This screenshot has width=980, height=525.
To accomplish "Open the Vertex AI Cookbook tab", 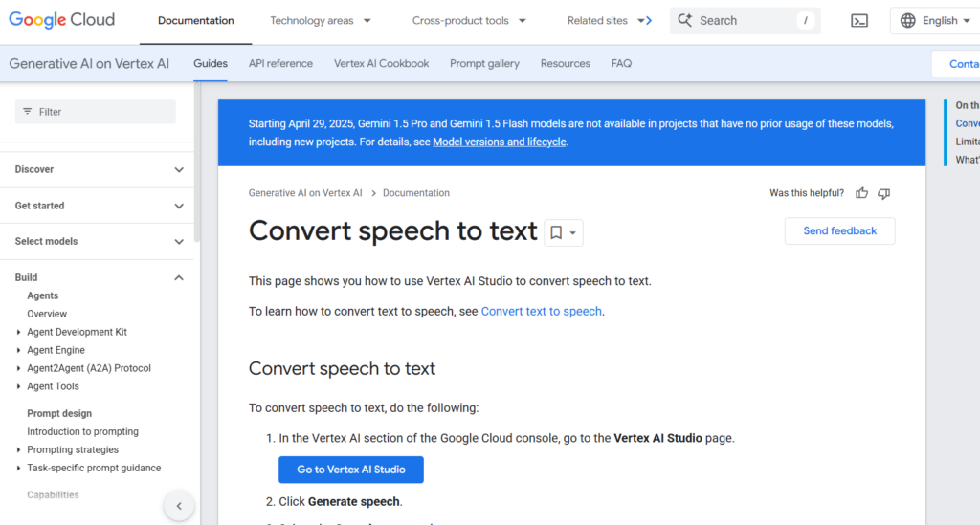I will pos(381,64).
